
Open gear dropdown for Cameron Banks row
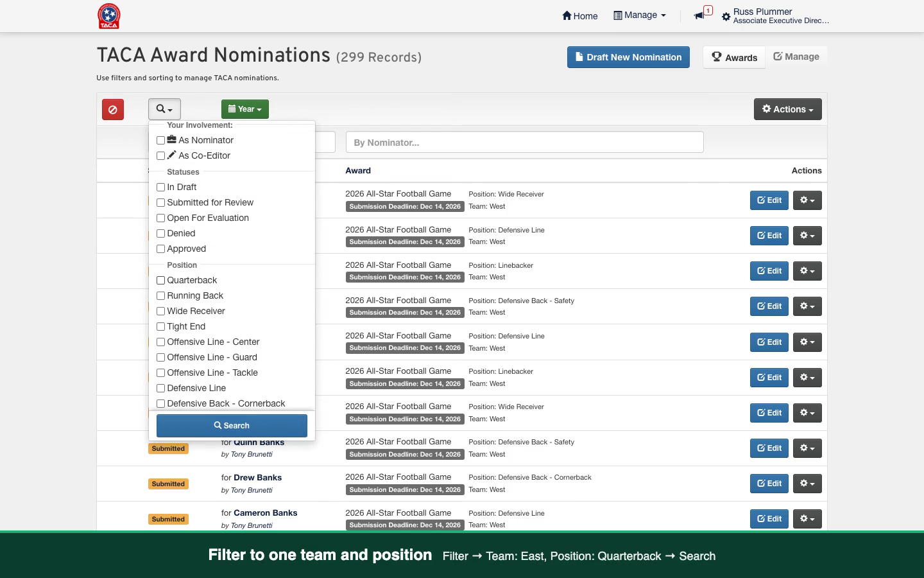point(807,519)
